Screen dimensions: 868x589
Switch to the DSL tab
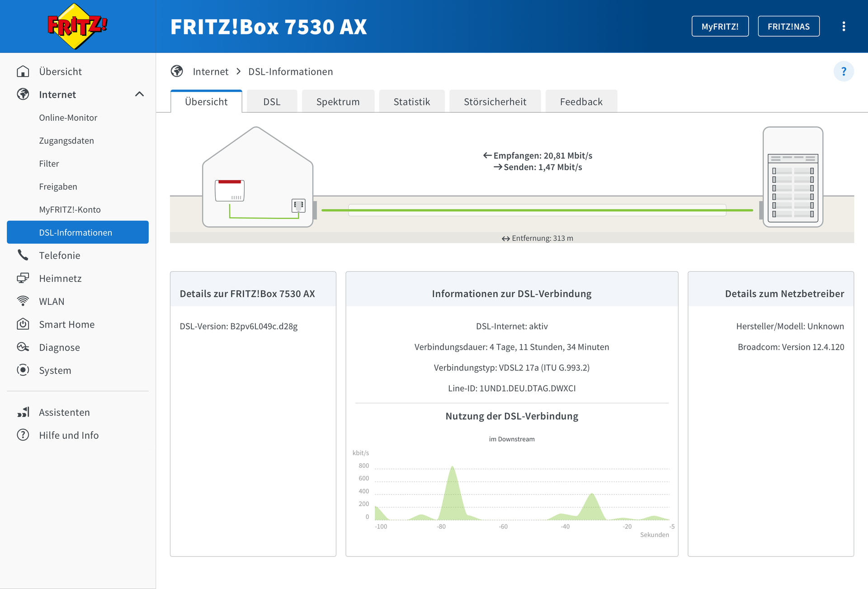[x=272, y=101]
